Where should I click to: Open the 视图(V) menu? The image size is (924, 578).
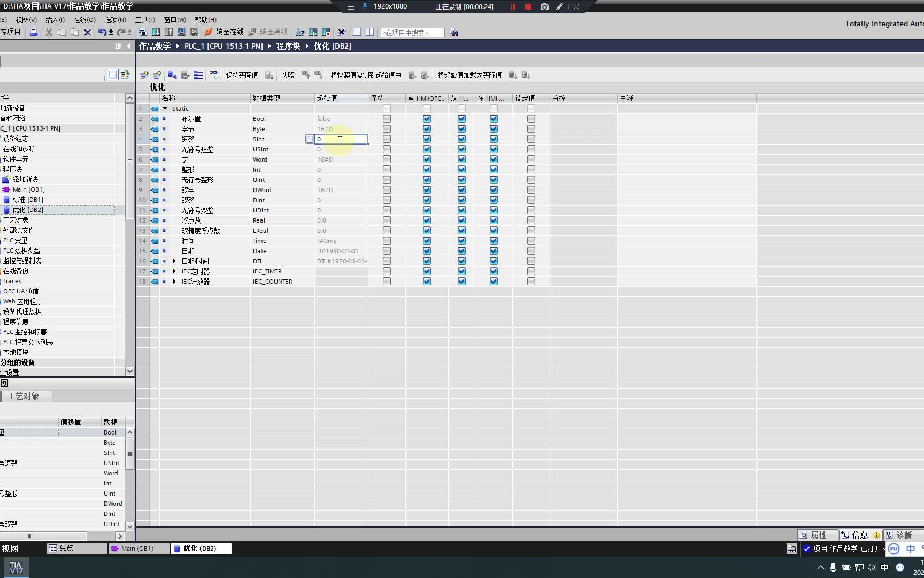click(26, 20)
